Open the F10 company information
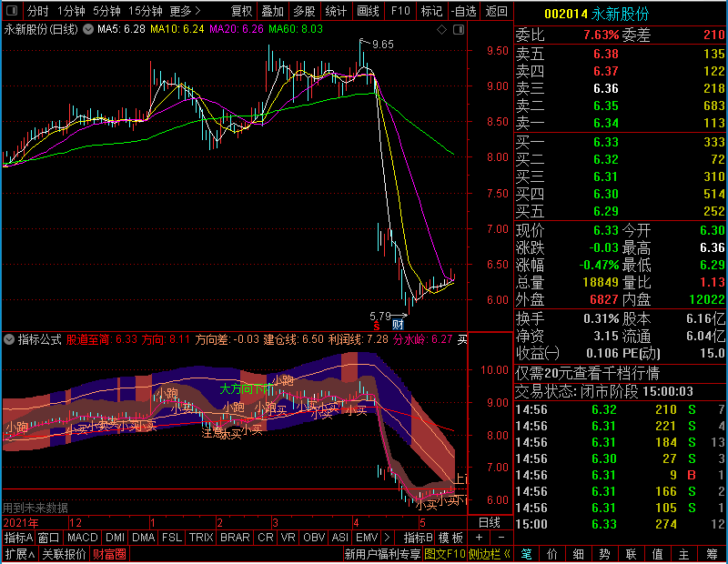Viewport: 728px width, 564px height. click(400, 11)
